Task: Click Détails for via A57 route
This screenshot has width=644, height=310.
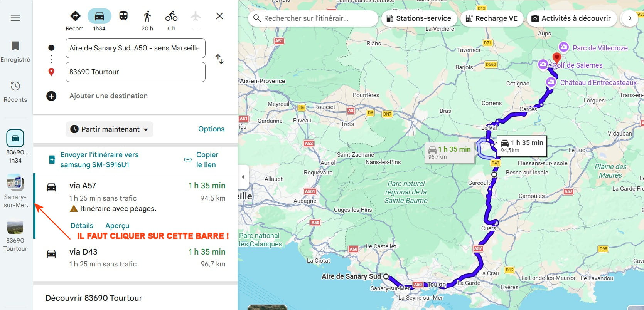Action: (82, 226)
